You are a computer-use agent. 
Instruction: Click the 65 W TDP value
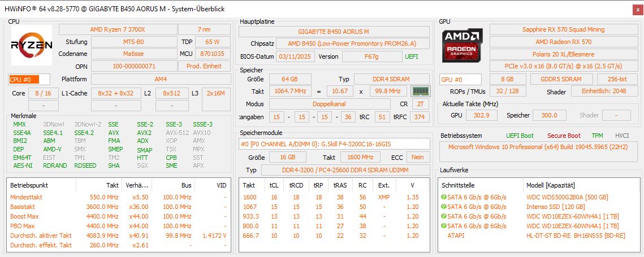coord(213,42)
